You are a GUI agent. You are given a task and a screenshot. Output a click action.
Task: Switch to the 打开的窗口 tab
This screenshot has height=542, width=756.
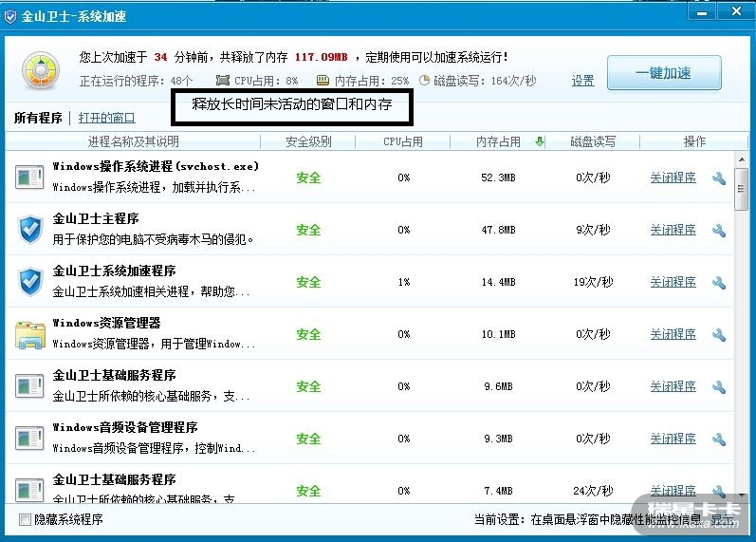(106, 118)
